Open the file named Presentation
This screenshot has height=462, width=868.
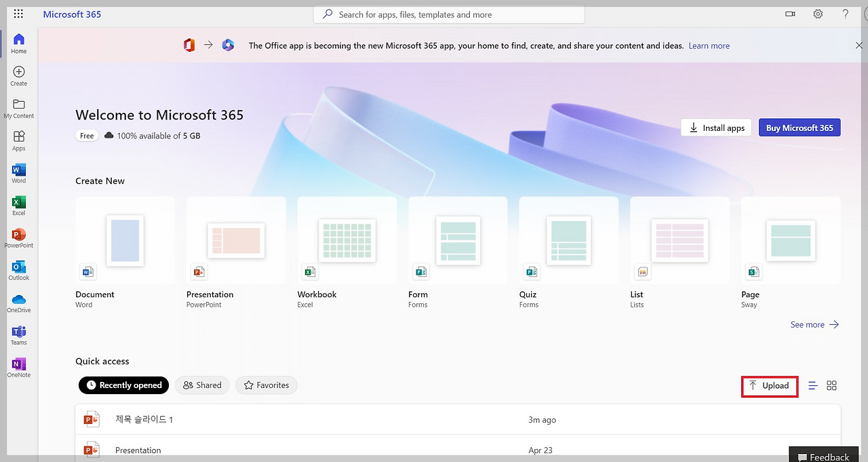pyautogui.click(x=458, y=450)
